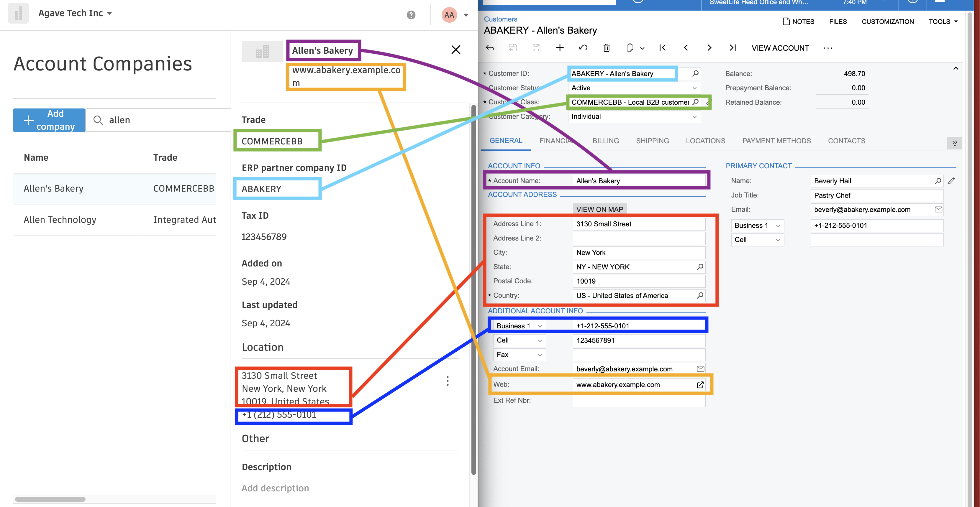Go to the next customer record

[709, 48]
